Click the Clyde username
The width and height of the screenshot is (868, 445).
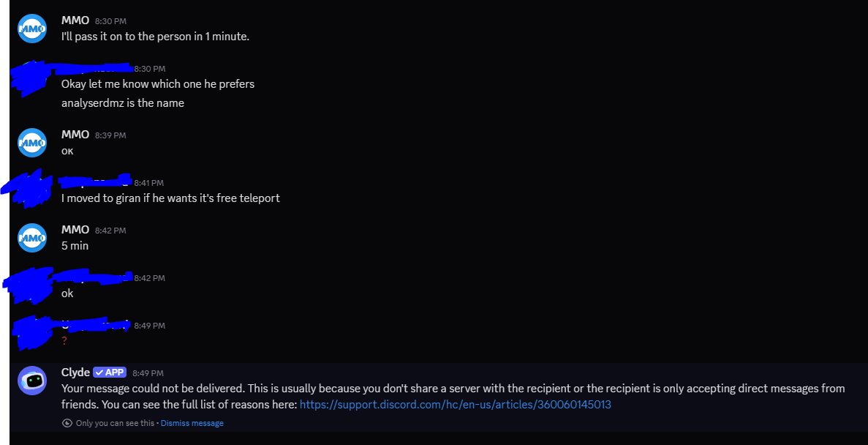75,373
